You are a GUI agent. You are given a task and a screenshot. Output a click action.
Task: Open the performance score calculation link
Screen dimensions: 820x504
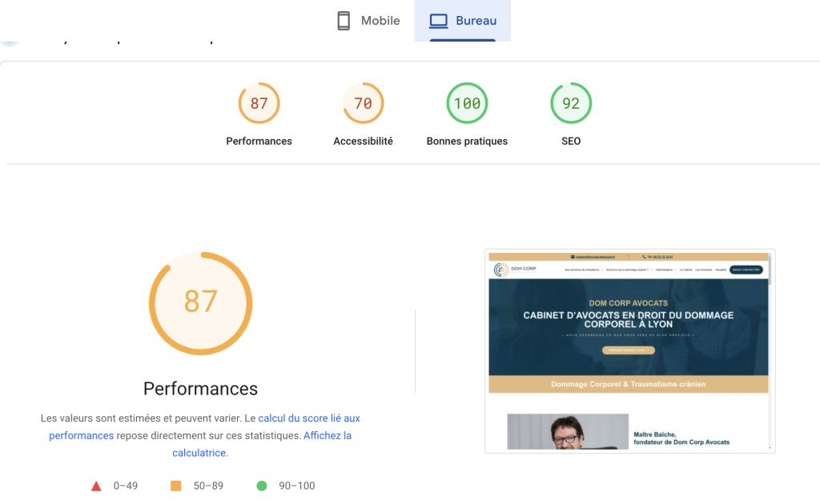click(308, 418)
